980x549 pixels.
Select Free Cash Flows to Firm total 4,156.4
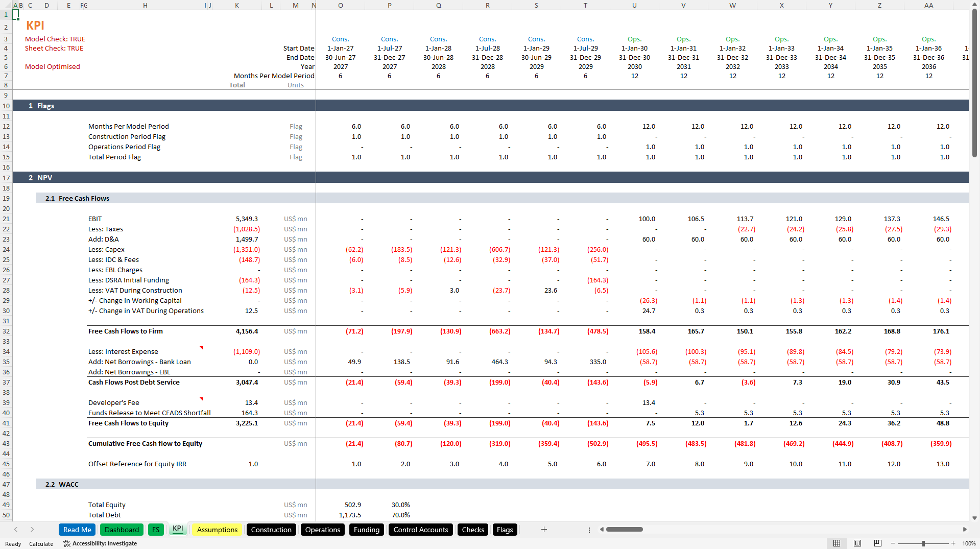click(247, 331)
